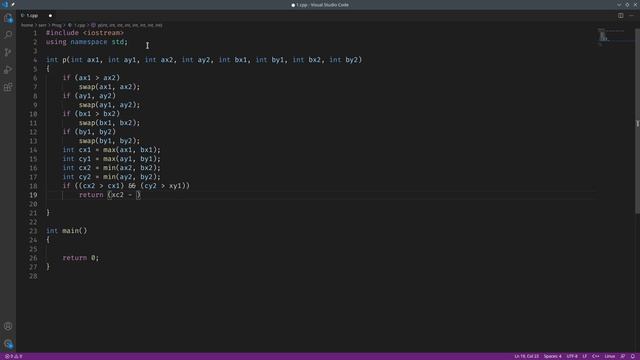Click 'return 0;' statement in main

[x=80, y=258]
